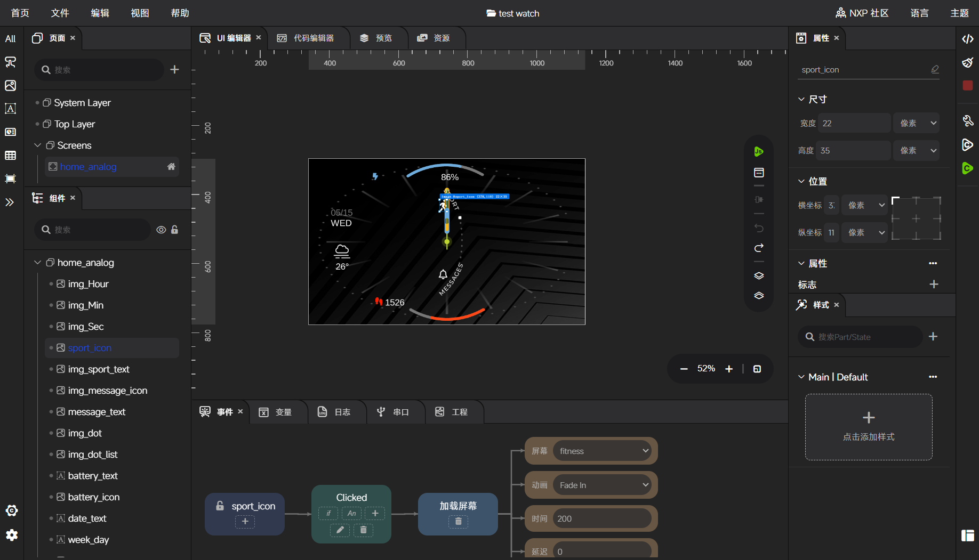Click the time field showing 200

tap(603, 518)
